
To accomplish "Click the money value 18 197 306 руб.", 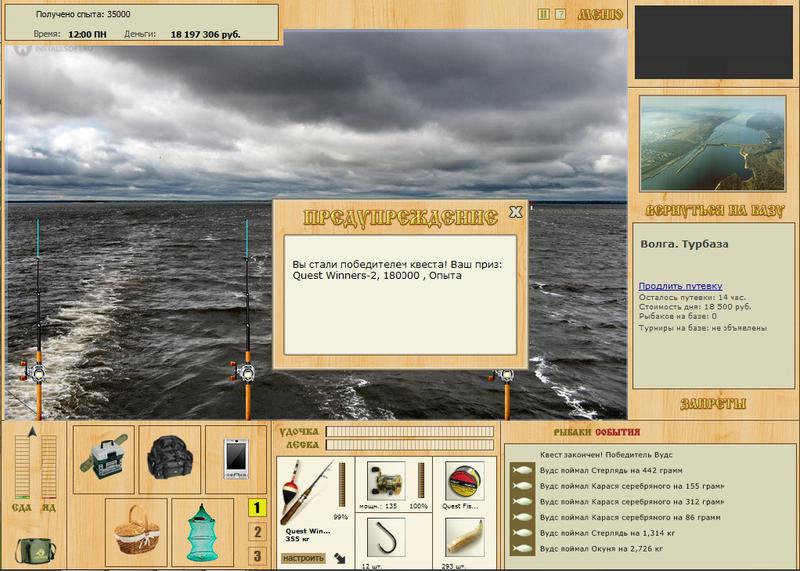I will [x=205, y=35].
